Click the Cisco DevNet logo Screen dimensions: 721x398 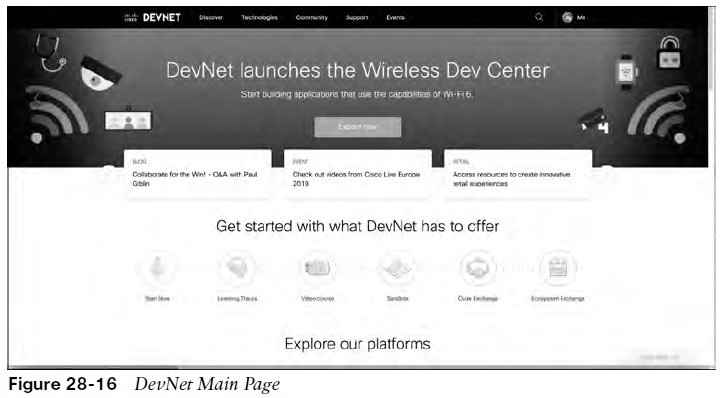152,17
